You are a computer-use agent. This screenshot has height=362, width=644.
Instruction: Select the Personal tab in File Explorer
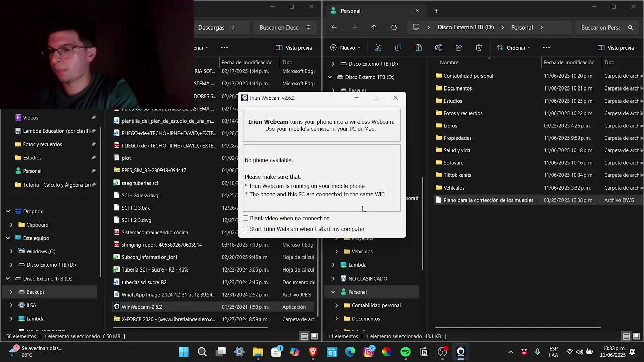point(375,11)
